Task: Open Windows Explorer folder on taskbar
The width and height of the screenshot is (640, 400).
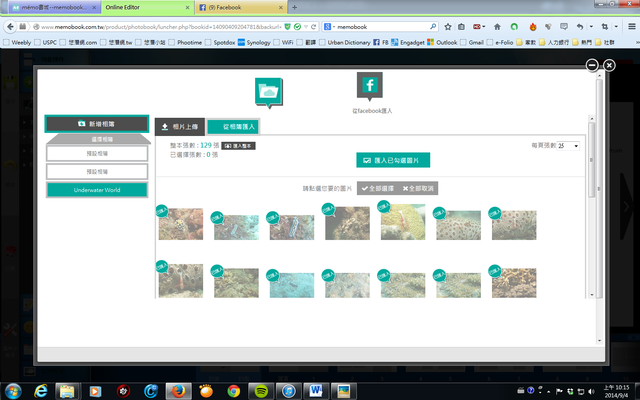Action: [x=67, y=391]
